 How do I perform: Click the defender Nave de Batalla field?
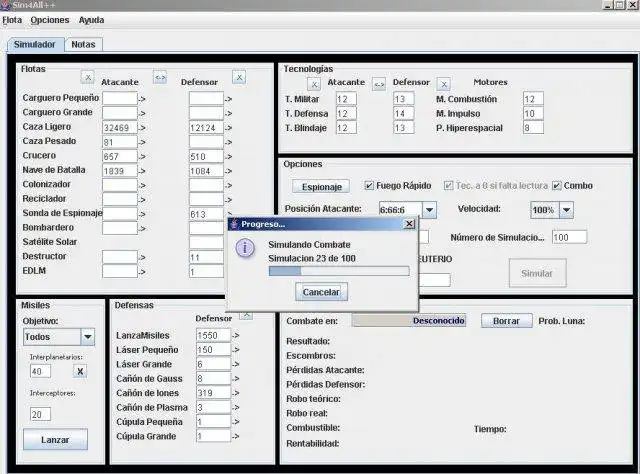pos(206,171)
